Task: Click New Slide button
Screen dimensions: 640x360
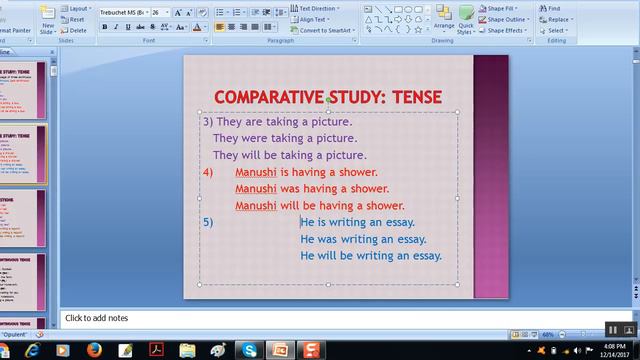Action: pyautogui.click(x=48, y=20)
